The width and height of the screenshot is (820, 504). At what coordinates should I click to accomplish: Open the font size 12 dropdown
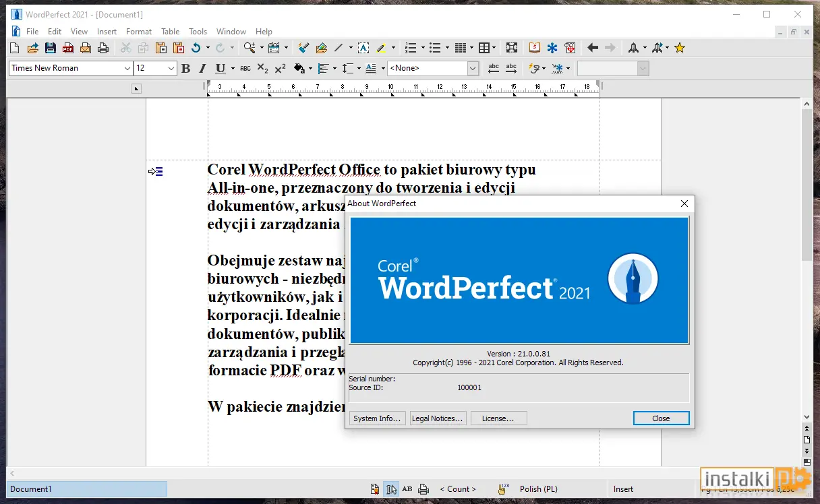[x=171, y=68]
